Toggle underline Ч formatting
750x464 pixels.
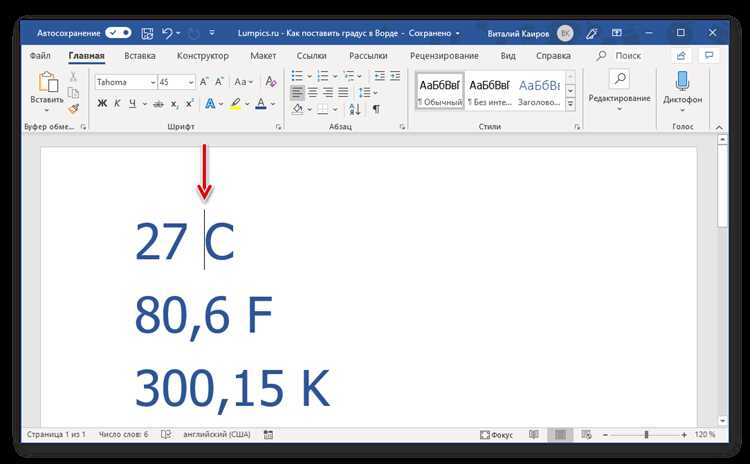point(132,103)
